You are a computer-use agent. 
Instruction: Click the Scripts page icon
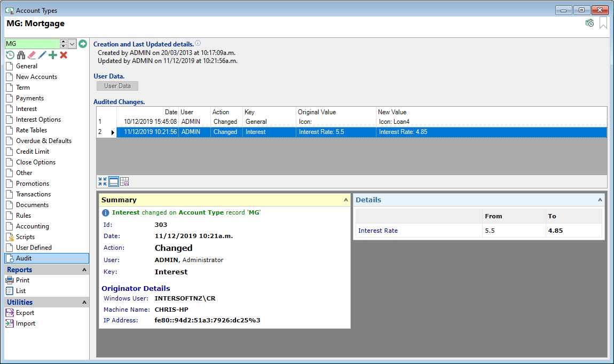(10, 237)
